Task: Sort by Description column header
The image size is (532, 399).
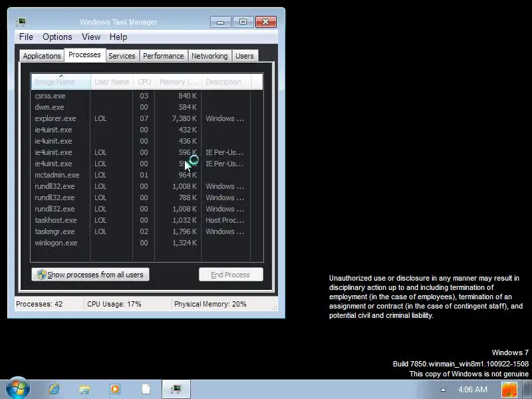Action: (x=226, y=82)
